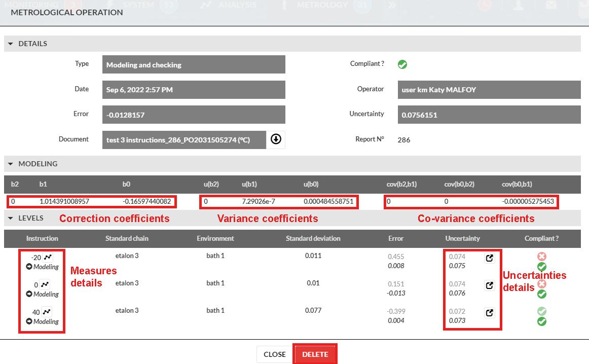Click the Type field Modeling and checking
The height and width of the screenshot is (364, 589).
[x=194, y=64]
